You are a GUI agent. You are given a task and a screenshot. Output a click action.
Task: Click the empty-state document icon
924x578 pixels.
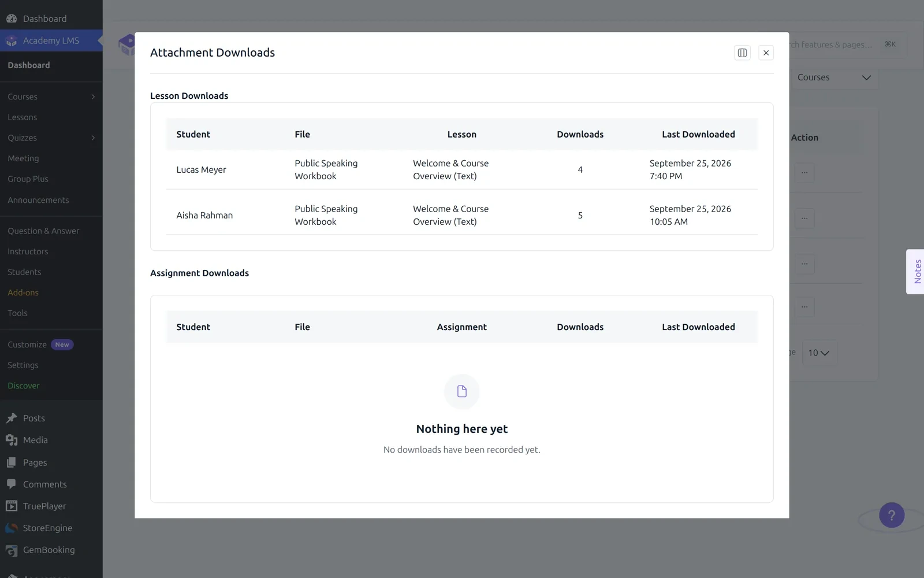point(462,392)
